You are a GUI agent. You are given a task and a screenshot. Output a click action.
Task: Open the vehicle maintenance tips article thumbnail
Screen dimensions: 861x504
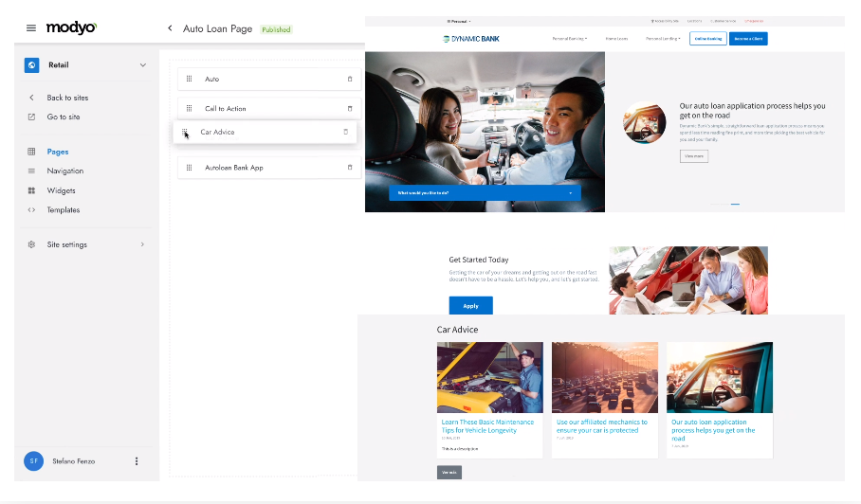coord(489,377)
